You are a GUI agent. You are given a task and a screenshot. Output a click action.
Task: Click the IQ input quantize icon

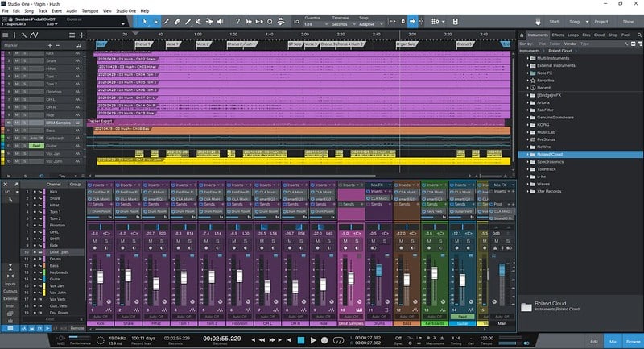pos(296,22)
